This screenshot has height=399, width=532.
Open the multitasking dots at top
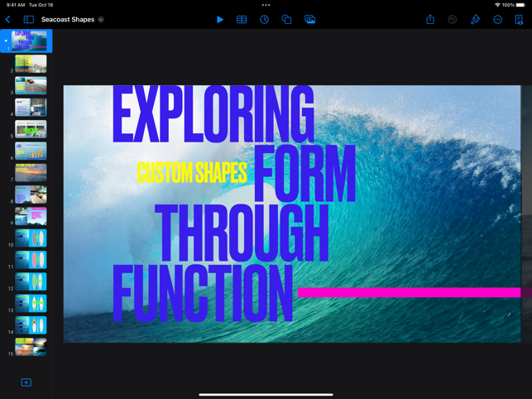266,5
